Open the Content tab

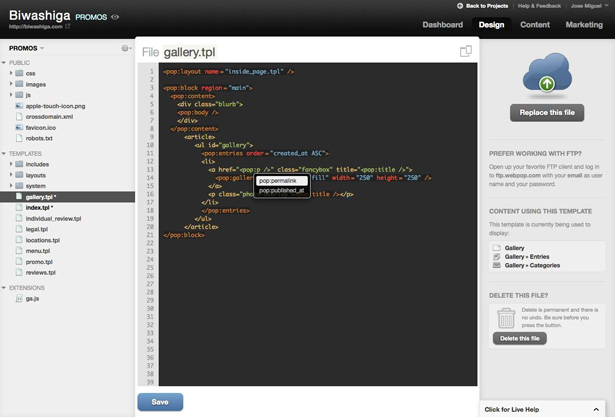pos(535,25)
